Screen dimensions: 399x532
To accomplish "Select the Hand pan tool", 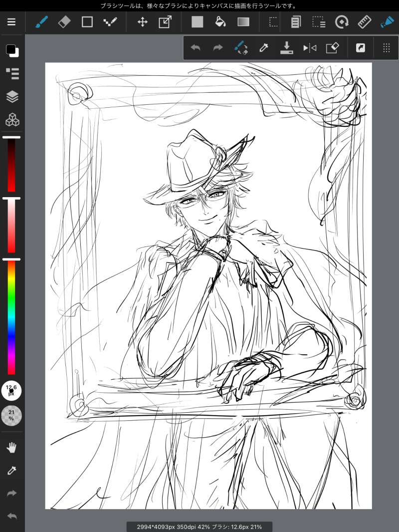I will click(x=11, y=448).
